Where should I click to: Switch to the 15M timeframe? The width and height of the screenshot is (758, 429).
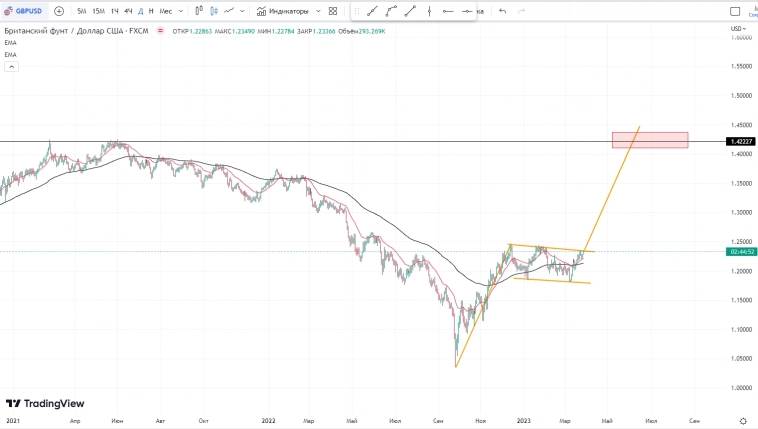[97, 11]
